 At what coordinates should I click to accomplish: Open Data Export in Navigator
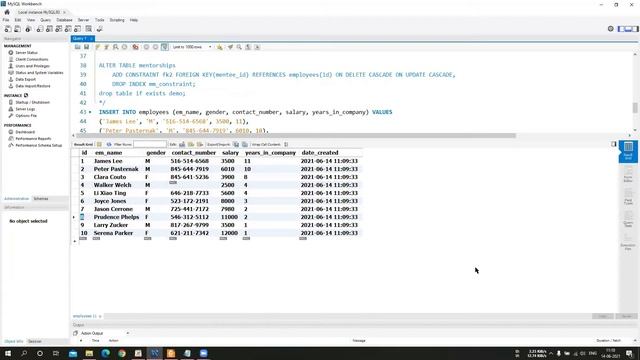point(26,79)
